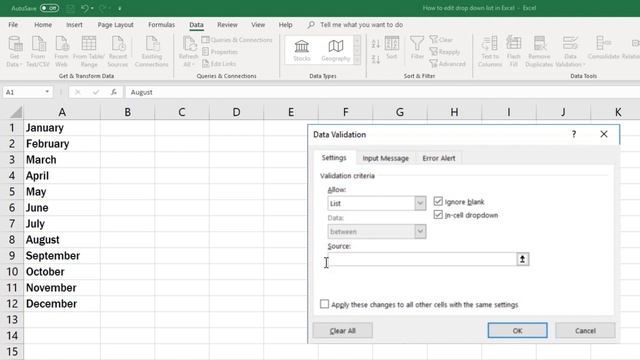Click Reapply filter command

444,52
